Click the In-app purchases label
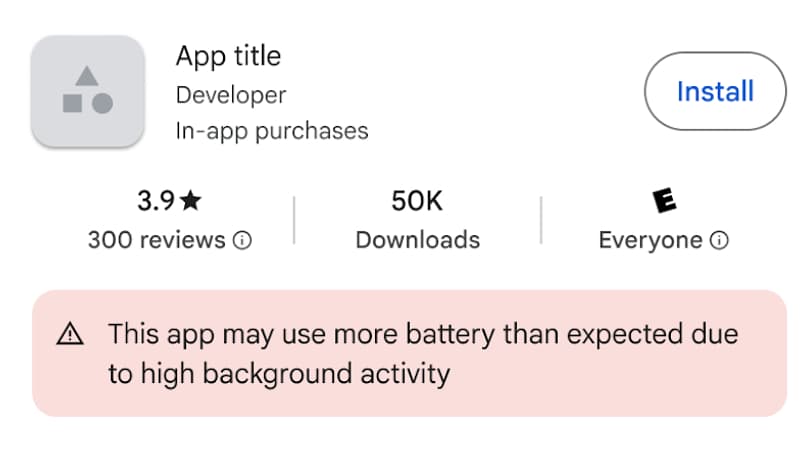The height and width of the screenshot is (450, 800). coord(272,131)
